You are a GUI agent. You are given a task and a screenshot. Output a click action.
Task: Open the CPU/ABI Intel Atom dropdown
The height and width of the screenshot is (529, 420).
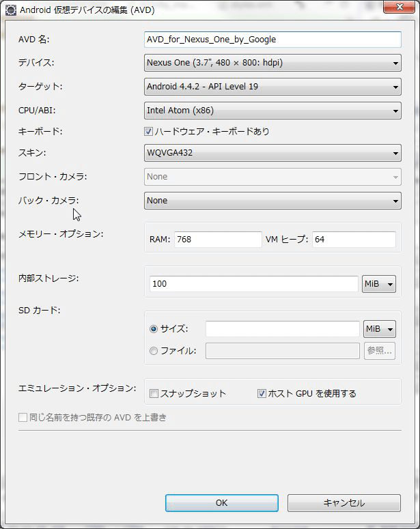tap(272, 111)
